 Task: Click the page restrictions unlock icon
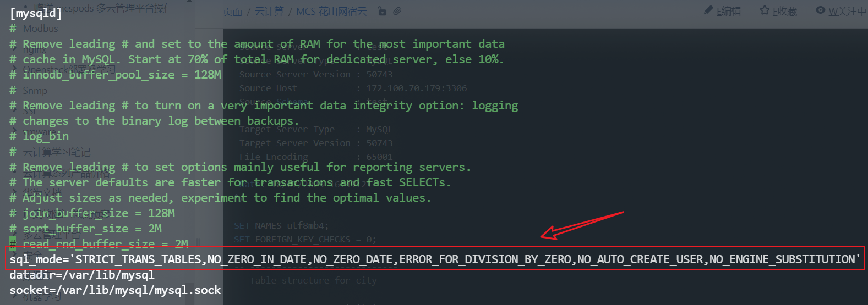point(382,11)
